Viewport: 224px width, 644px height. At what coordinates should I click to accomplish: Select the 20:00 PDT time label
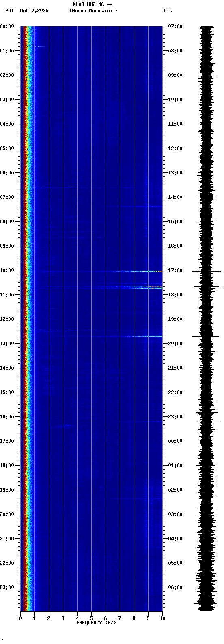[x=7, y=514]
